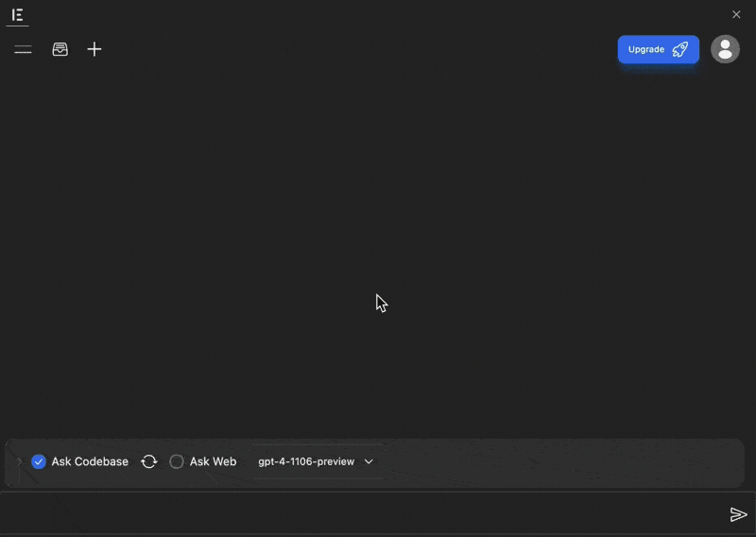Image resolution: width=756 pixels, height=537 pixels.
Task: Click the message input field
Action: [x=362, y=514]
